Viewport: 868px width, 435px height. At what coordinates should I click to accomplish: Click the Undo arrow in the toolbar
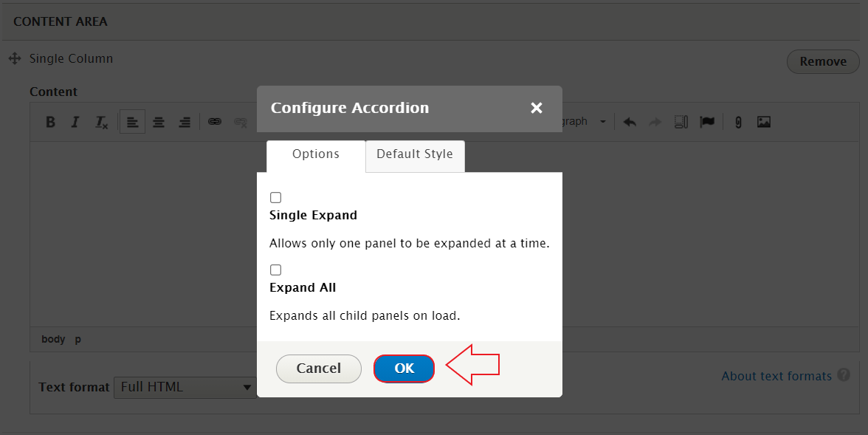[629, 121]
